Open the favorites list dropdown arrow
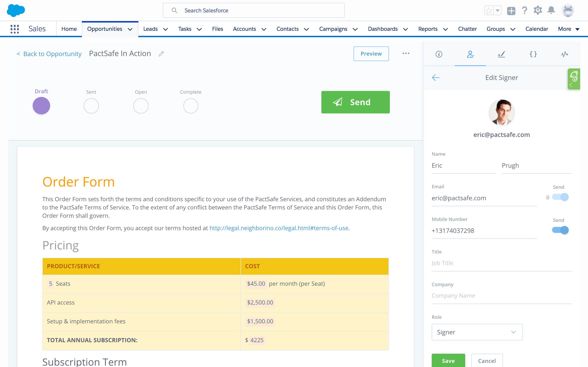 [497, 10]
